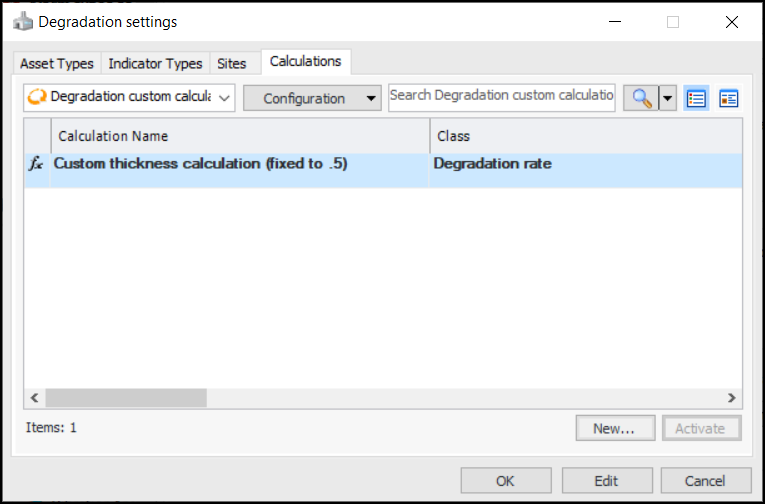This screenshot has height=504, width=765.
Task: Select the Calculations tab
Action: tap(306, 62)
